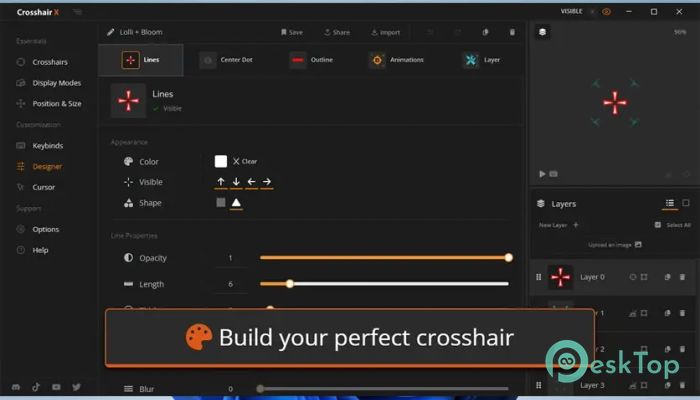Viewport: 700px width, 400px height.
Task: Delete Layer 1
Action: pyautogui.click(x=682, y=313)
